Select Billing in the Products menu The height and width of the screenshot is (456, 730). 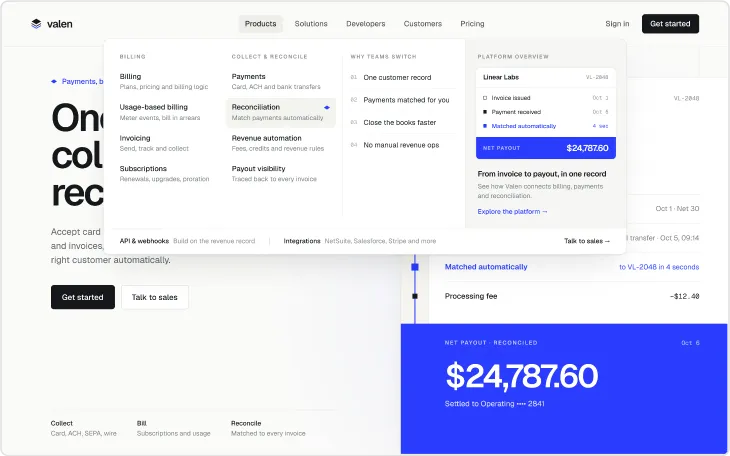pos(164,82)
